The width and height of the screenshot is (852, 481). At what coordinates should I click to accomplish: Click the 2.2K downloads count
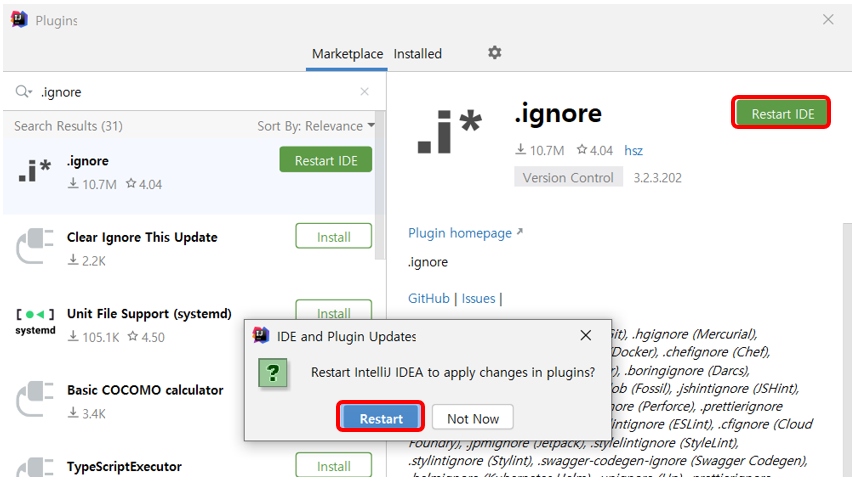point(87,261)
